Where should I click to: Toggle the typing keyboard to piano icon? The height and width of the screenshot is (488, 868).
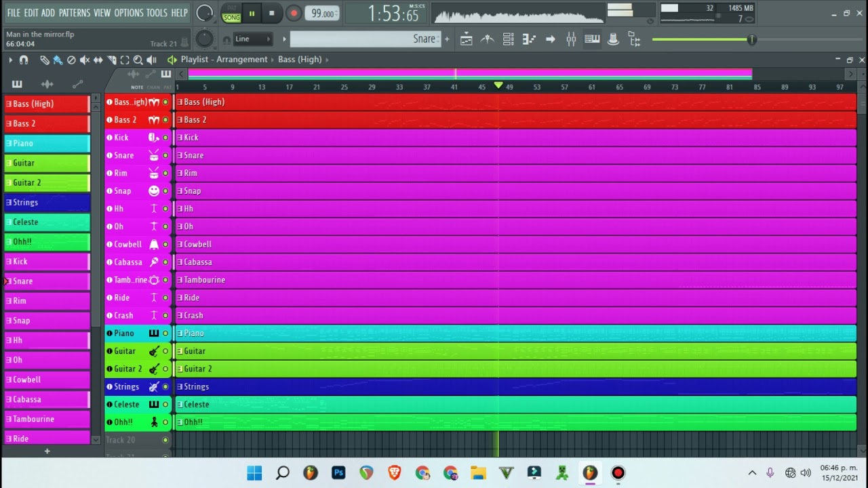pos(592,39)
